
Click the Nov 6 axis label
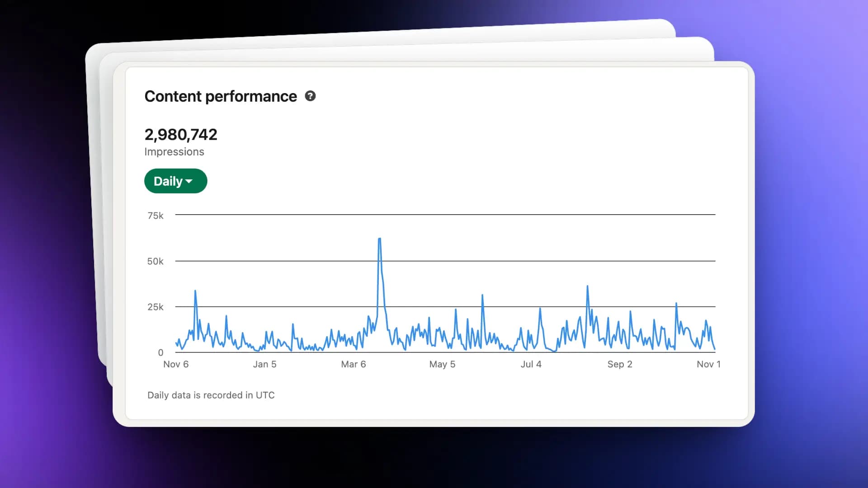tap(176, 364)
